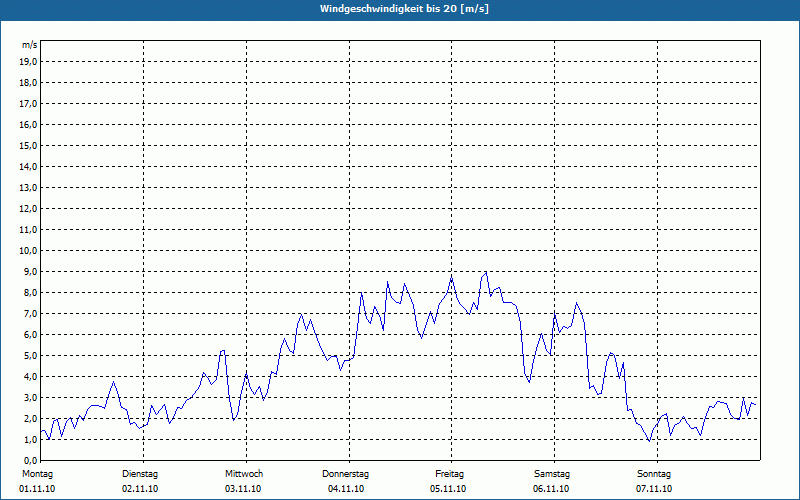Click the 'Dienstag' day label

tap(140, 474)
